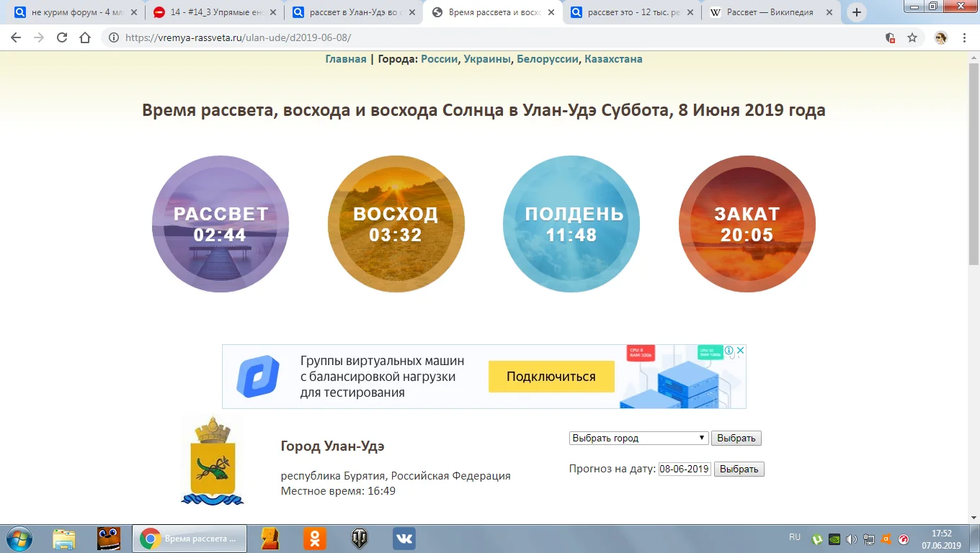The image size is (980, 553).
Task: Click the ad text 'Группы виртуальных машин'
Action: coord(383,361)
